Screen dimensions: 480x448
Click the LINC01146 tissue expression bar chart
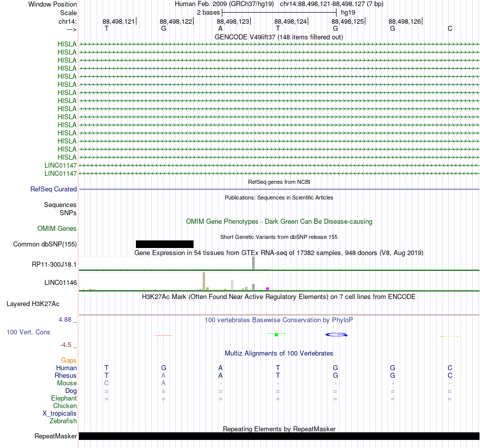174,281
